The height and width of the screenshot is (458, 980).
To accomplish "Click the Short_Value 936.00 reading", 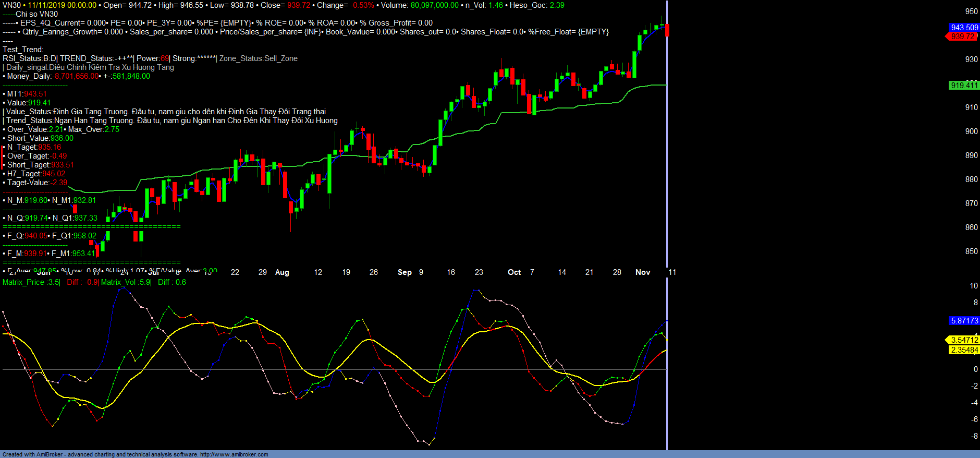I will click(62, 138).
